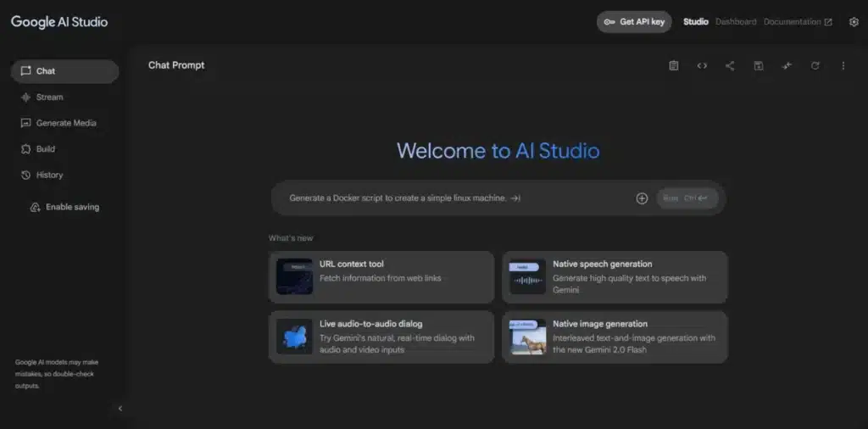868x429 pixels.
Task: Select Chat in the sidebar
Action: 64,71
